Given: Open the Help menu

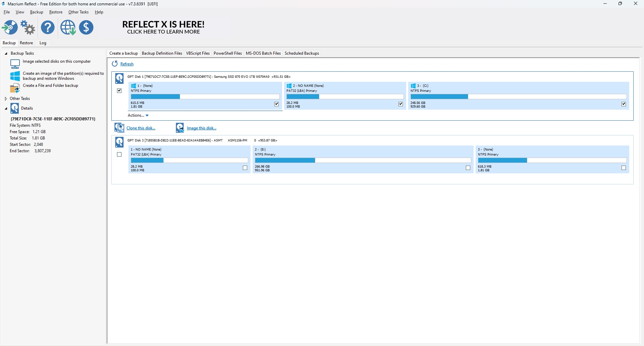Looking at the screenshot, I should [99, 12].
